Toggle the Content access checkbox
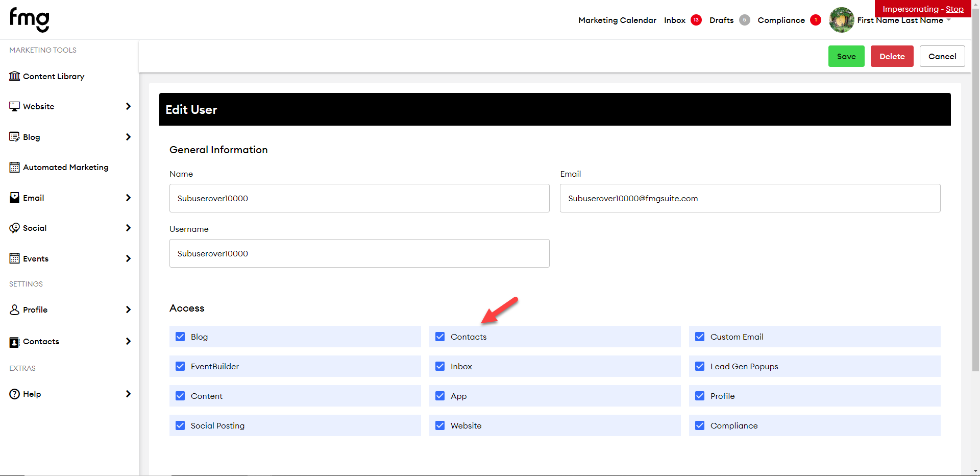The image size is (980, 476). point(180,396)
